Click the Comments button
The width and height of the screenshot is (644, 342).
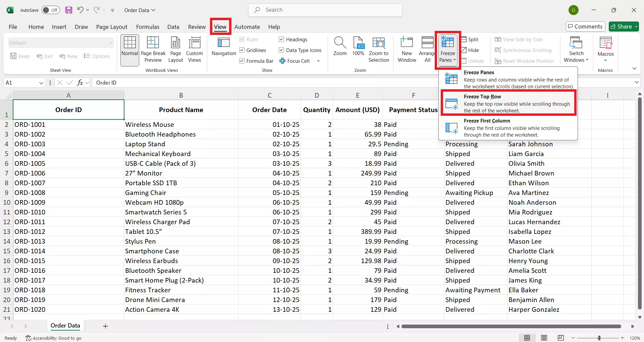(x=585, y=27)
